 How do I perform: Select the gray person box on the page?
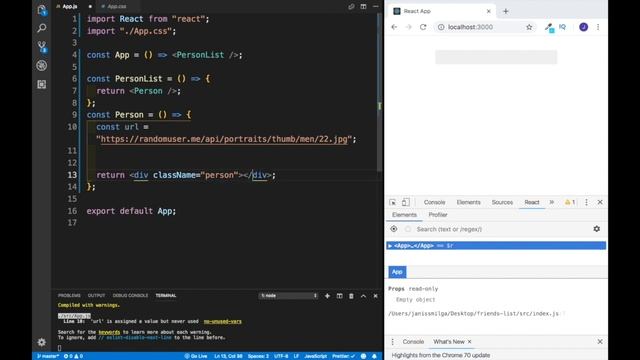[496, 57]
